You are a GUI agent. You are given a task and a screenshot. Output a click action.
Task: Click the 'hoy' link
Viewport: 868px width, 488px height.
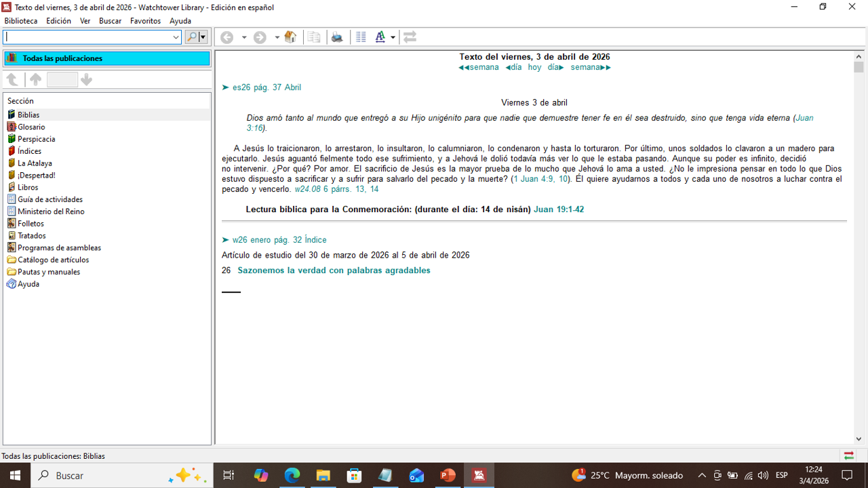(x=535, y=68)
